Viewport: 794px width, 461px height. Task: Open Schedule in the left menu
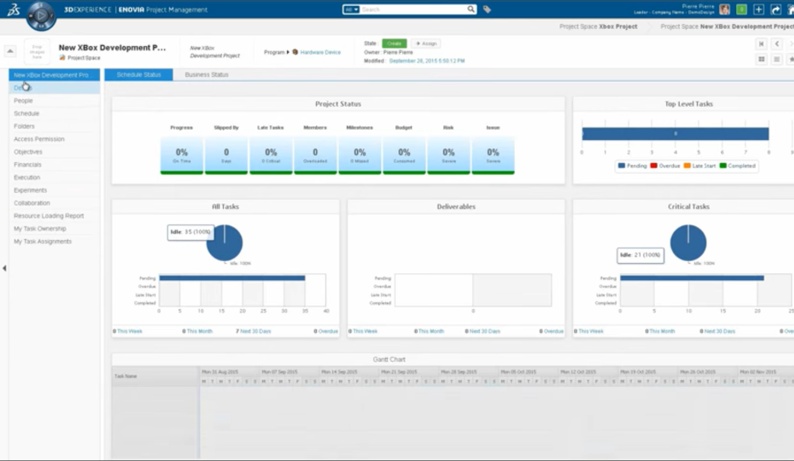coord(26,113)
